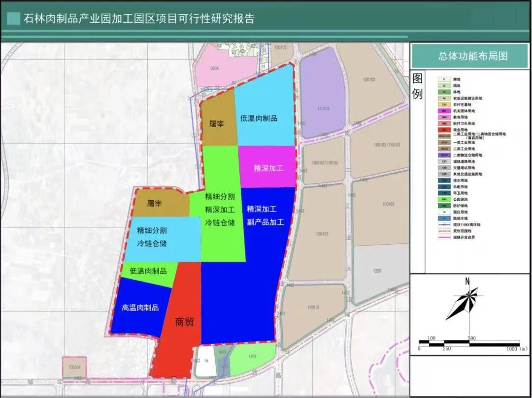
Task: Select the magenta 精深加工 zone
Action: [x=268, y=168]
